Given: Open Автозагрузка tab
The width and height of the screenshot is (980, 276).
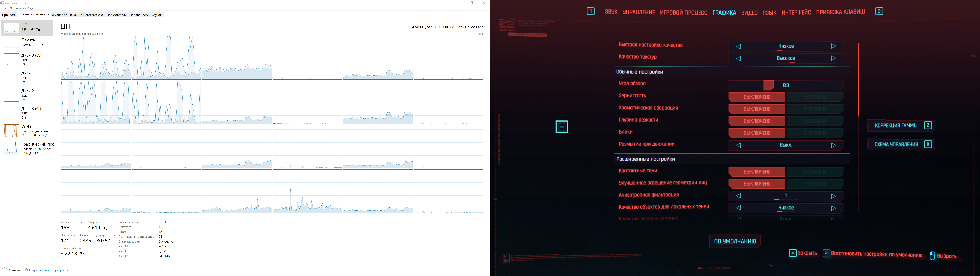Looking at the screenshot, I should pos(94,15).
